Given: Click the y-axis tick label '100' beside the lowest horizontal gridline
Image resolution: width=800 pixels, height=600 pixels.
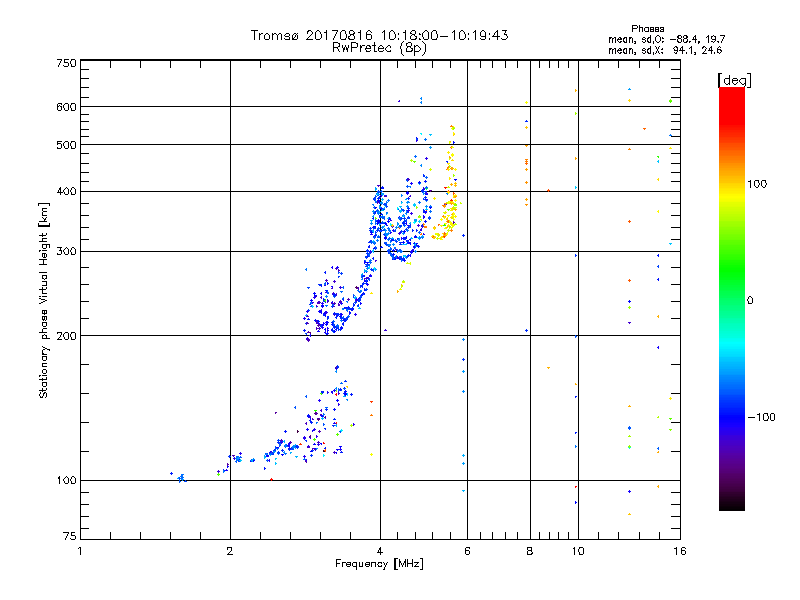Looking at the screenshot, I should (x=66, y=481).
